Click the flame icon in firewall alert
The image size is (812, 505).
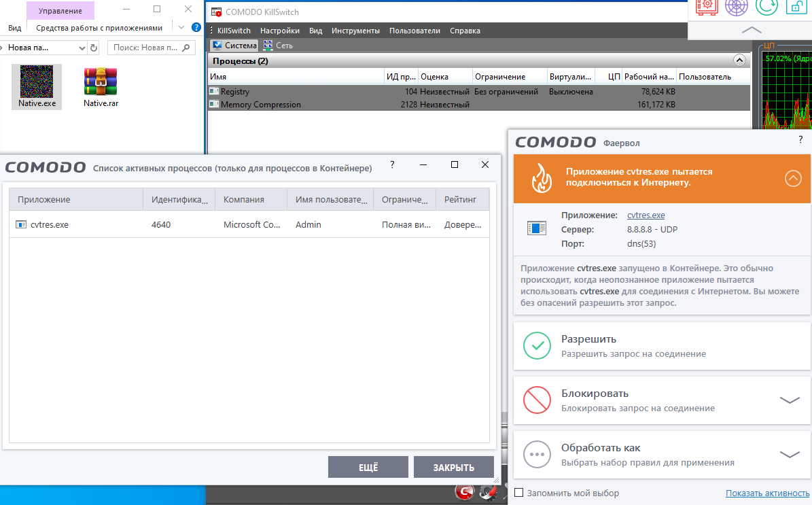[542, 178]
